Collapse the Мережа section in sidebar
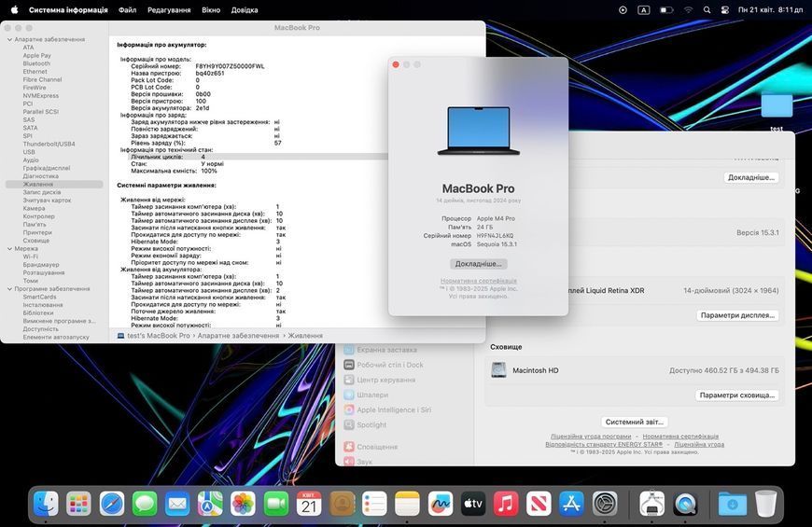Screen dimensions: 812x527 click(10, 248)
